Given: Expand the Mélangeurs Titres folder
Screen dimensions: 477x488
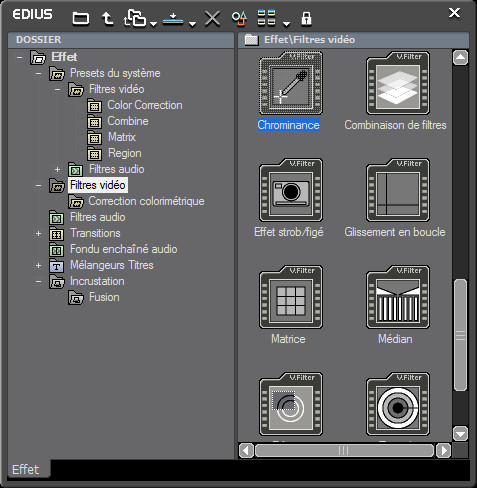Looking at the screenshot, I should click(39, 265).
